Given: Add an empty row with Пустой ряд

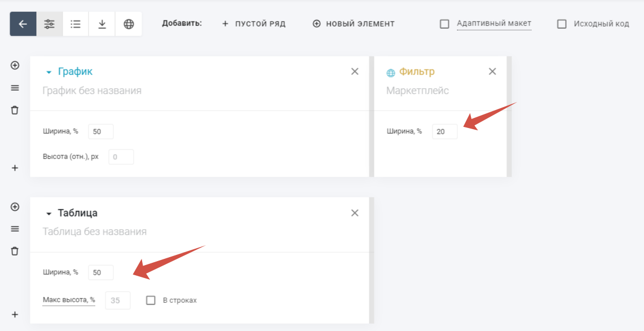Looking at the screenshot, I should tap(254, 24).
